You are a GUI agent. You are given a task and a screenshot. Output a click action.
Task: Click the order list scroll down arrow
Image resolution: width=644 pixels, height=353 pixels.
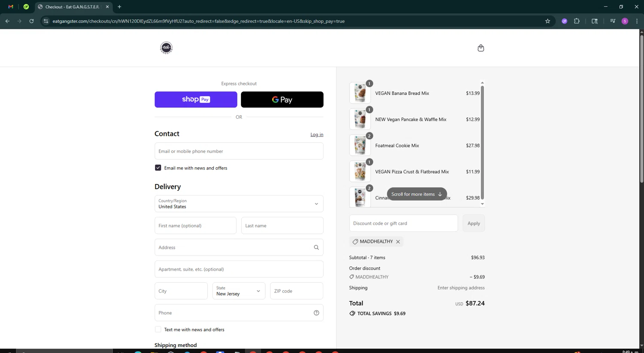[x=482, y=204]
